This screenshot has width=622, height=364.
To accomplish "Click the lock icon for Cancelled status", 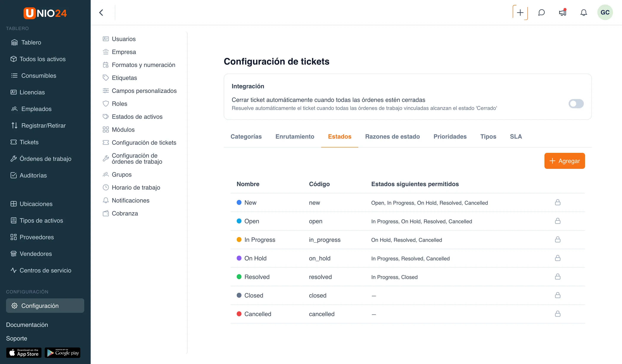I will (x=558, y=314).
